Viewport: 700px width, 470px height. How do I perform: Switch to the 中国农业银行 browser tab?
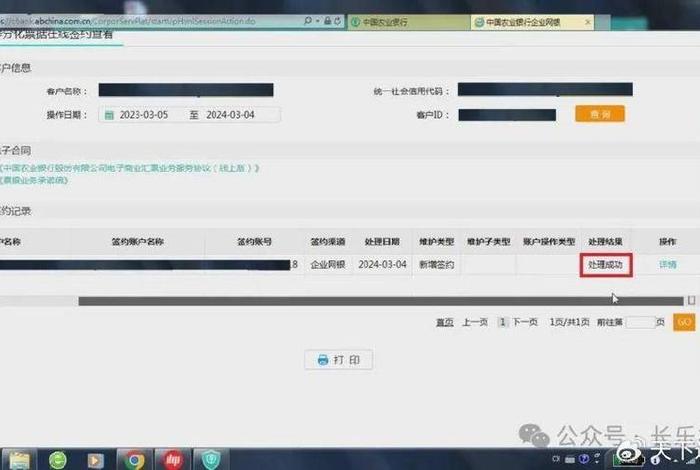click(x=408, y=22)
